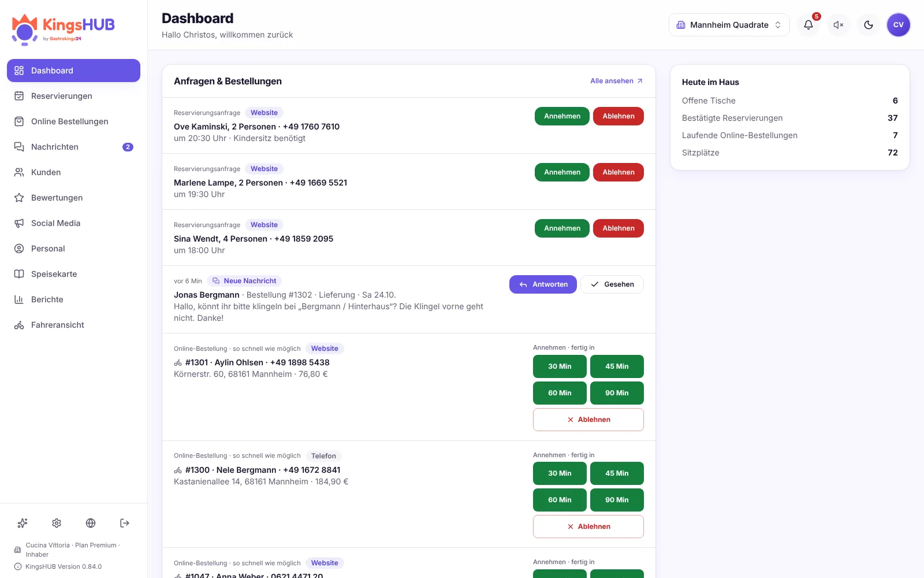Screen dimensions: 924x578
Task: Open Fahreransicht section
Action: pyautogui.click(x=73, y=325)
